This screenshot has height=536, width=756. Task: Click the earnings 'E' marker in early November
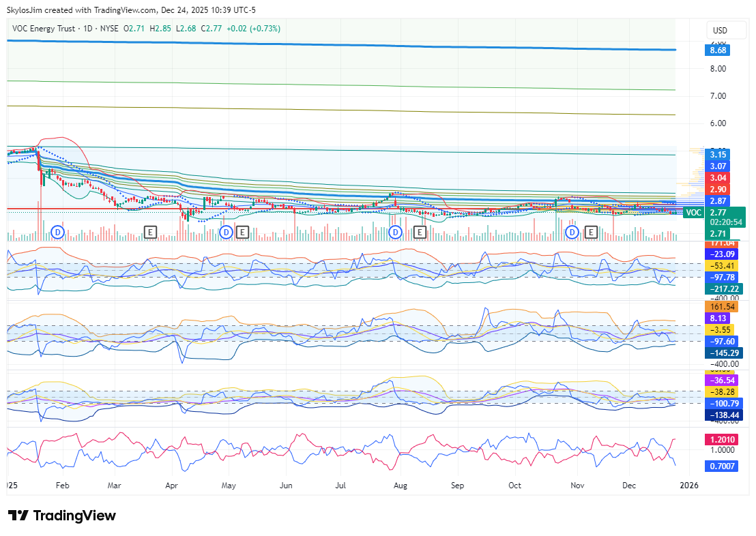[x=592, y=233]
